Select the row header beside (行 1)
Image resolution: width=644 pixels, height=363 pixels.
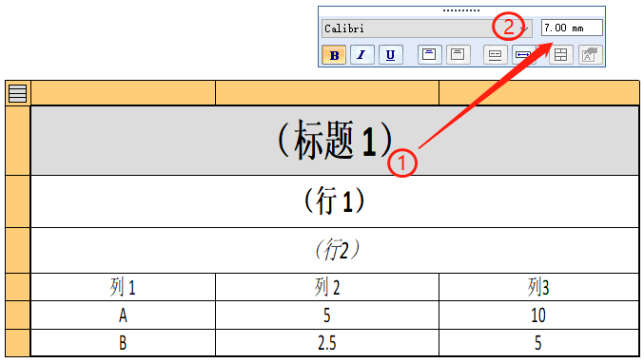tap(18, 201)
